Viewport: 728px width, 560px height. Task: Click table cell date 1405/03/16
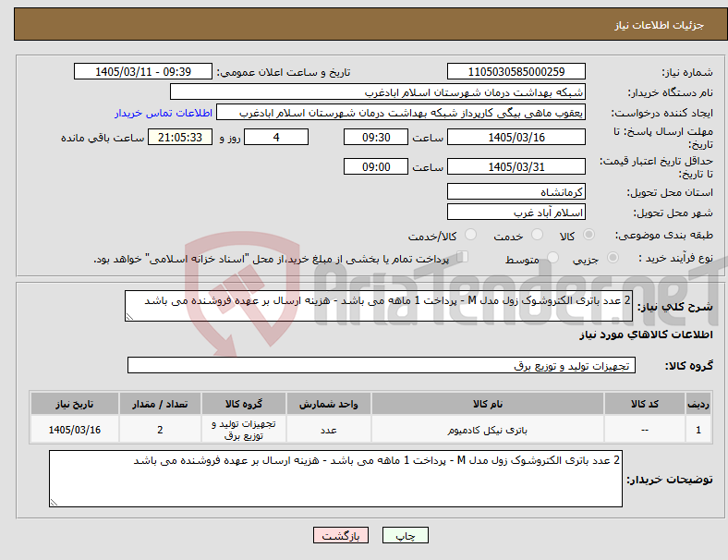click(x=74, y=430)
